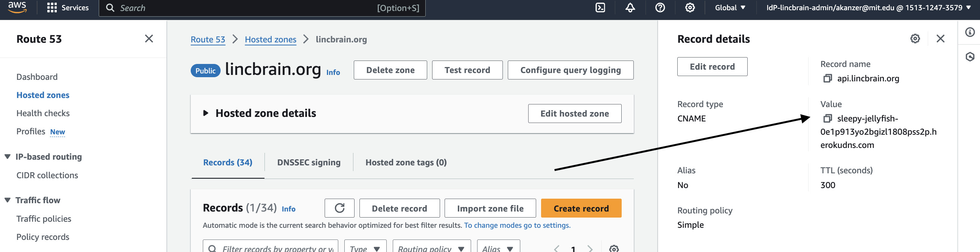Click Import zone file button
This screenshot has width=980, height=252.
[x=490, y=208]
